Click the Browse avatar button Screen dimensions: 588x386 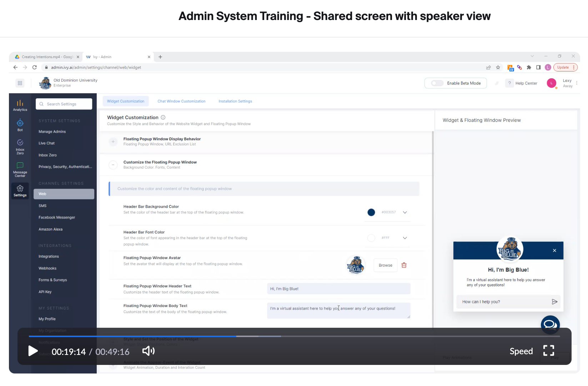pos(386,265)
